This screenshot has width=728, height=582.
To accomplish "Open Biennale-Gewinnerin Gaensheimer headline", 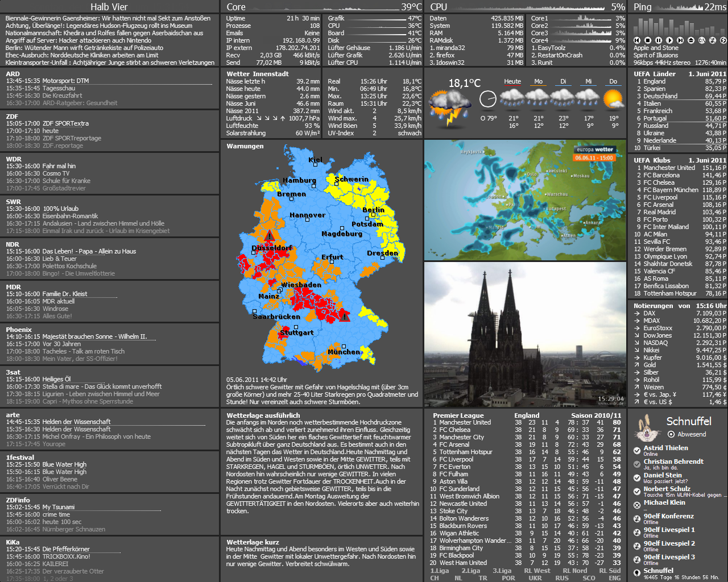I will 108,18.
